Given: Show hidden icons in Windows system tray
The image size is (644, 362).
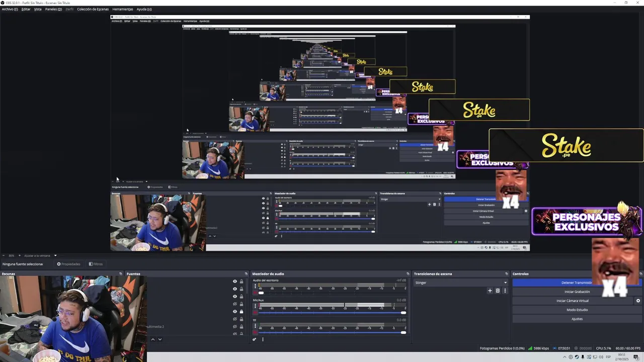Looking at the screenshot, I should coord(564,357).
